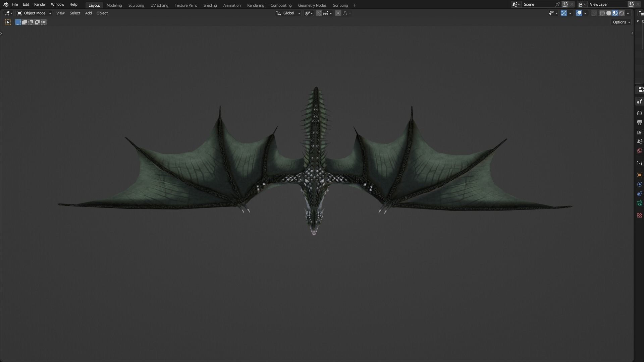The height and width of the screenshot is (362, 644).
Task: Switch to rendered viewport shading
Action: click(622, 13)
